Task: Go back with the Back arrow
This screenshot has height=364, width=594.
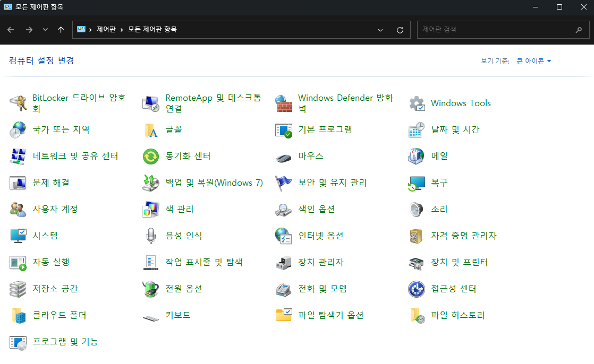Action: pos(11,30)
